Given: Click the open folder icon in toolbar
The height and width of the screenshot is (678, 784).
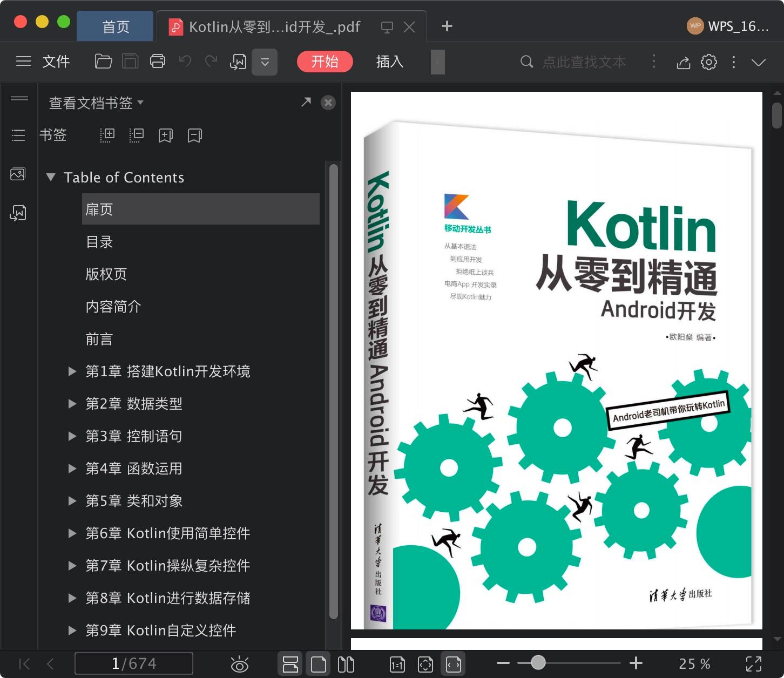Looking at the screenshot, I should coord(103,62).
